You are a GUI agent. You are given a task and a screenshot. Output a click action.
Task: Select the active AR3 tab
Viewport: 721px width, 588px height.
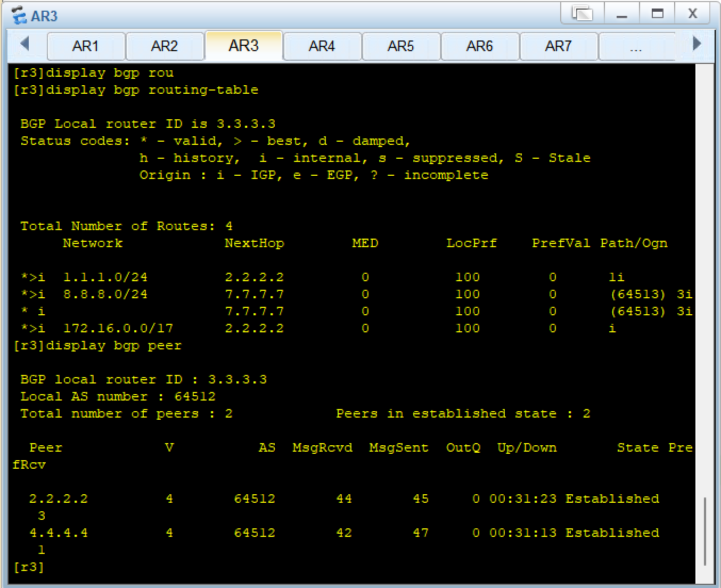243,46
